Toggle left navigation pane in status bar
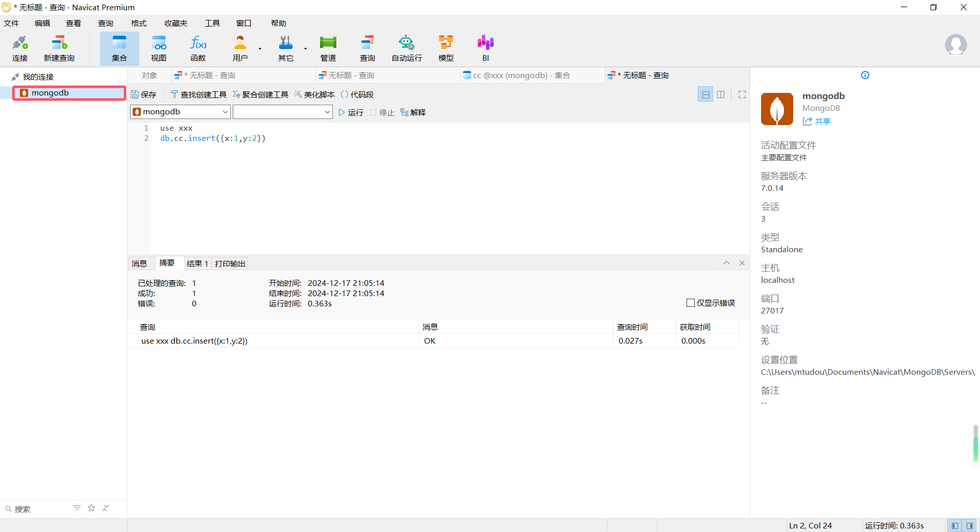This screenshot has height=532, width=980. coord(954,525)
